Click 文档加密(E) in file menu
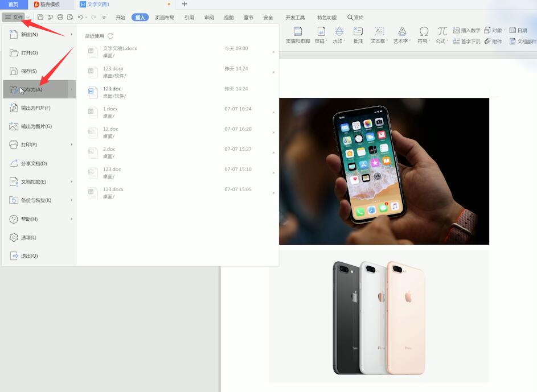The image size is (537, 392). (x=39, y=181)
